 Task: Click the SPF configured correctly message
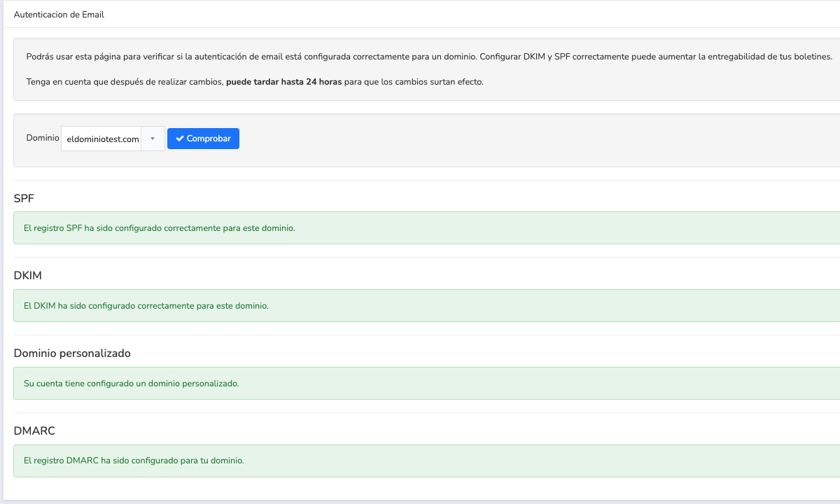coord(159,228)
